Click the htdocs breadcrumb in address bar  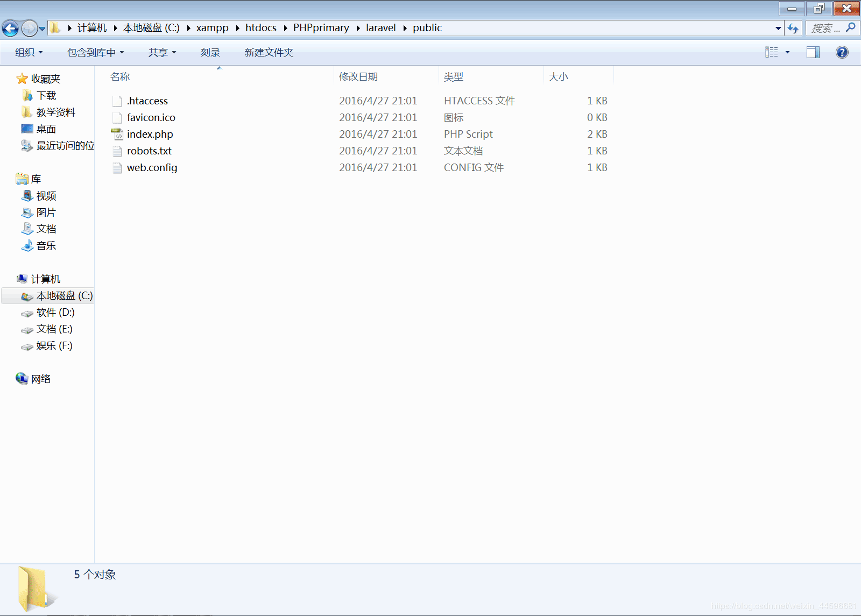coord(260,28)
